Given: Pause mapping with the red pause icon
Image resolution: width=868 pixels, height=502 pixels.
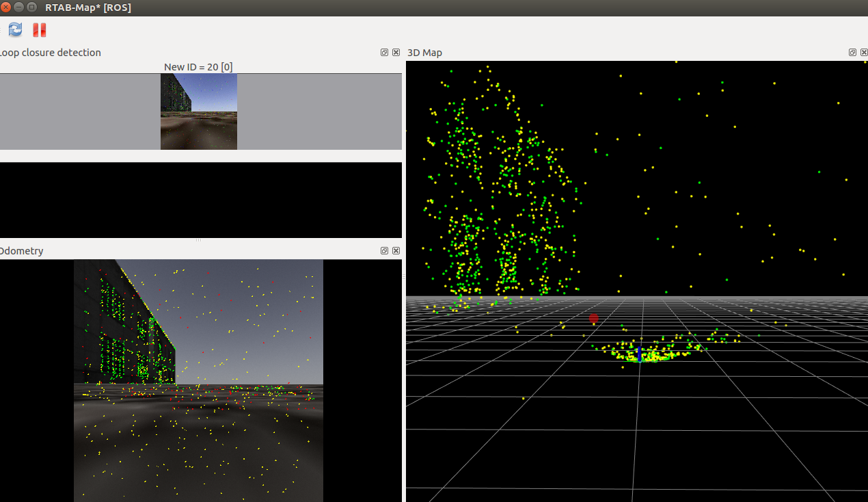Looking at the screenshot, I should (x=40, y=30).
